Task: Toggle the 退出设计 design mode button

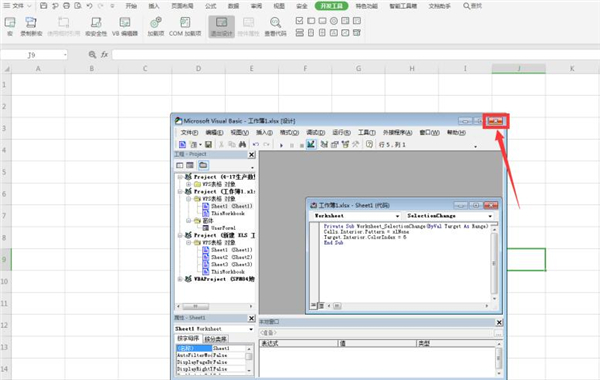Action: click(221, 26)
